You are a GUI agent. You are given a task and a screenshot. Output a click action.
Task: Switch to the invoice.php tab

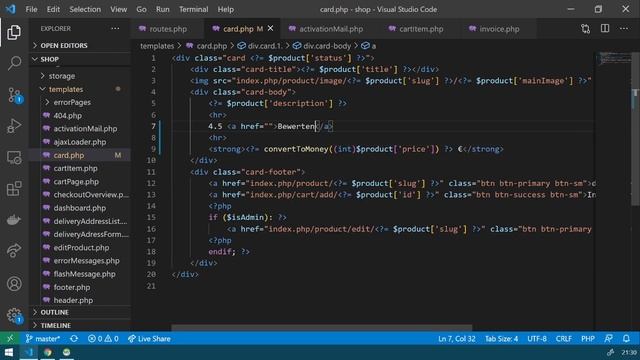click(x=499, y=29)
